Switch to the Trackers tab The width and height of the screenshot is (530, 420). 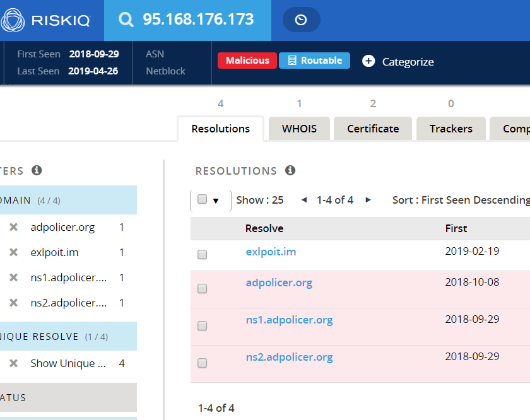[451, 129]
